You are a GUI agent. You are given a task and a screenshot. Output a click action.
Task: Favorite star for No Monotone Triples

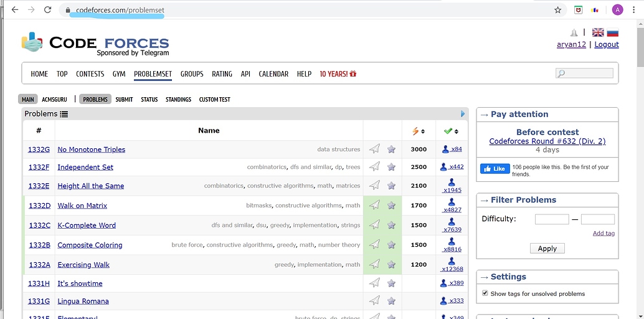coord(391,150)
